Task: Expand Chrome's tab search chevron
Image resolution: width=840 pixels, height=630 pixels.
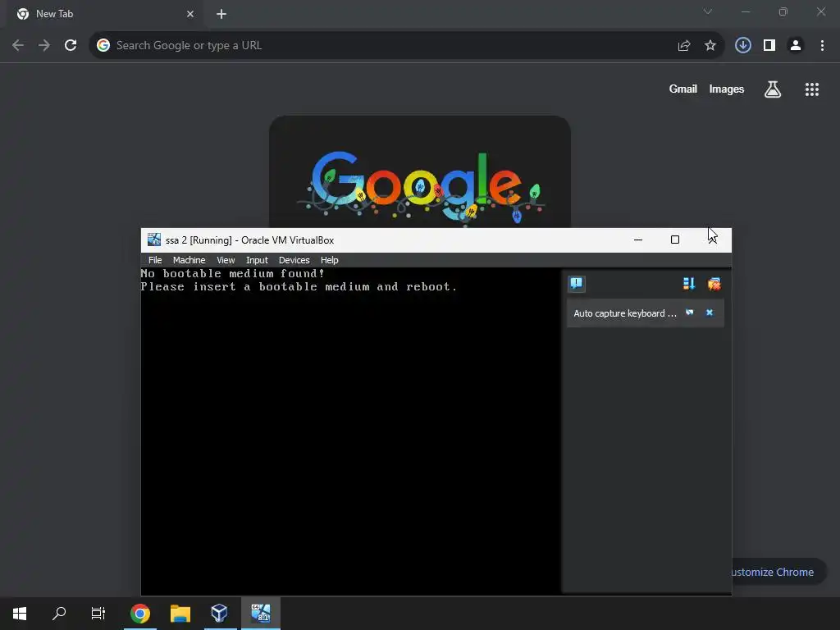Action: [x=708, y=11]
